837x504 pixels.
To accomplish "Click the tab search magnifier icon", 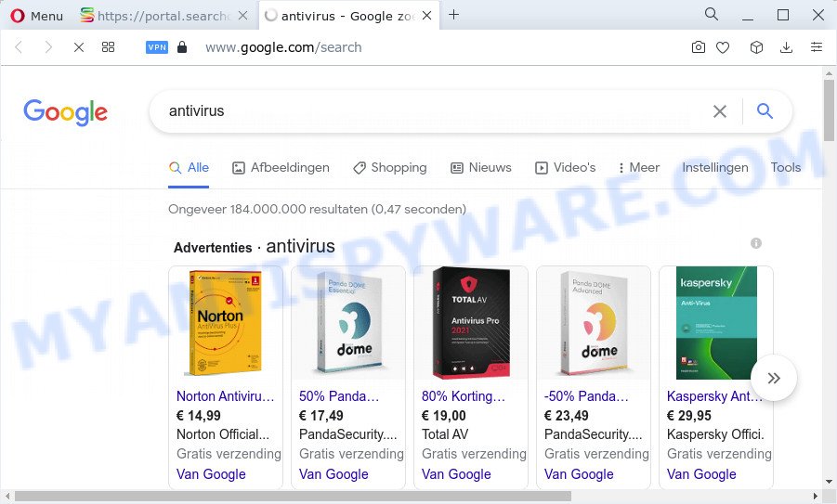I will (x=712, y=15).
